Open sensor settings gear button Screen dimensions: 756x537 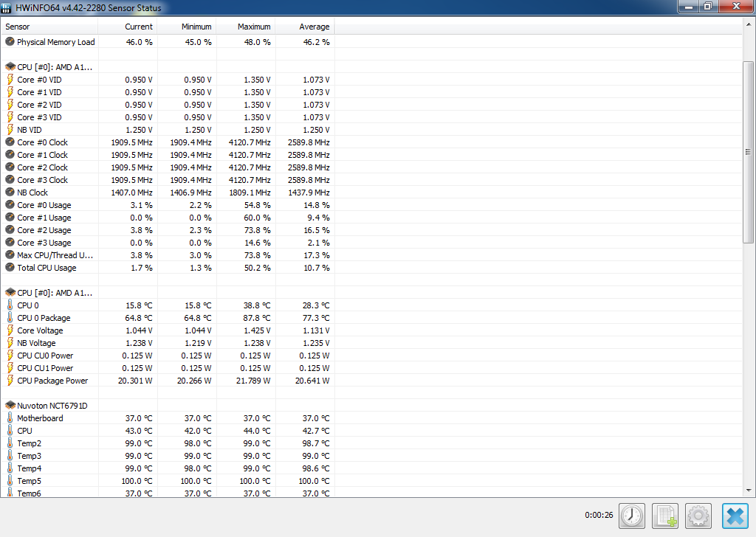[x=698, y=516]
